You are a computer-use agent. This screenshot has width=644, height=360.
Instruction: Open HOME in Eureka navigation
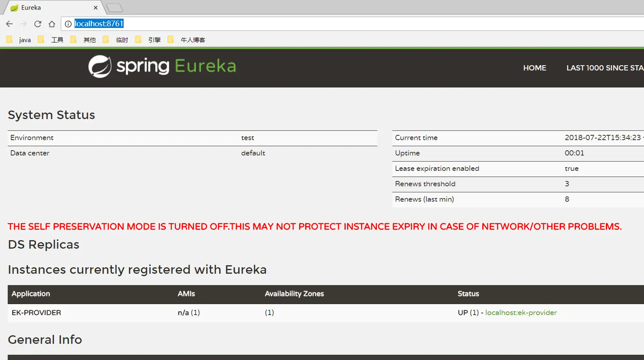tap(535, 68)
